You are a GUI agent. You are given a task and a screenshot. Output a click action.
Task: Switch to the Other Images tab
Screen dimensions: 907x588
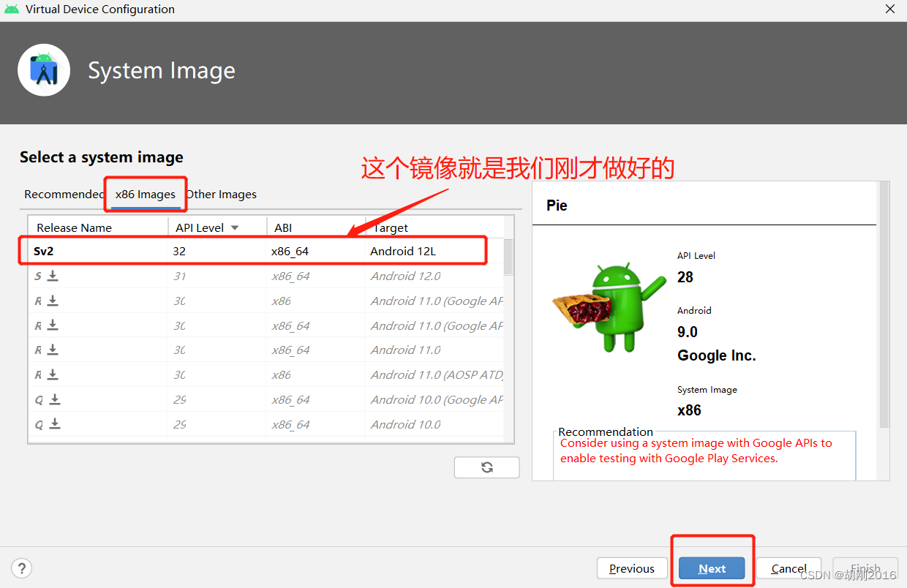(222, 195)
